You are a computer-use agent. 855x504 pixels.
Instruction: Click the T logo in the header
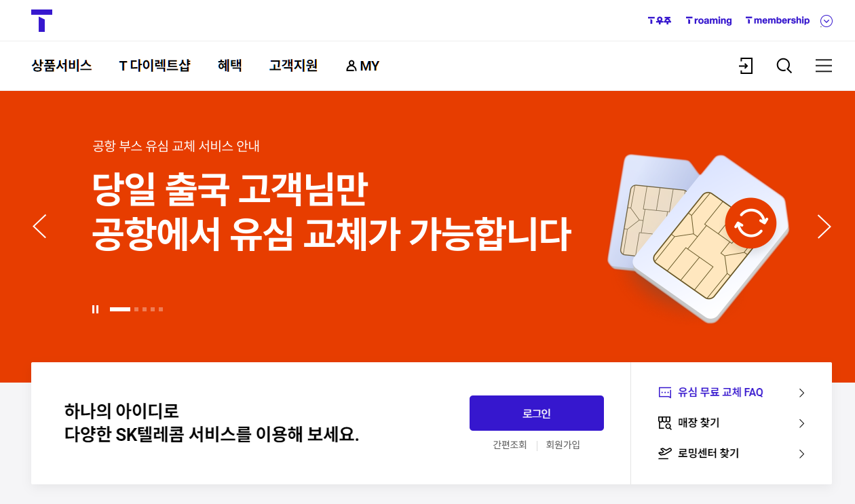[x=41, y=20]
